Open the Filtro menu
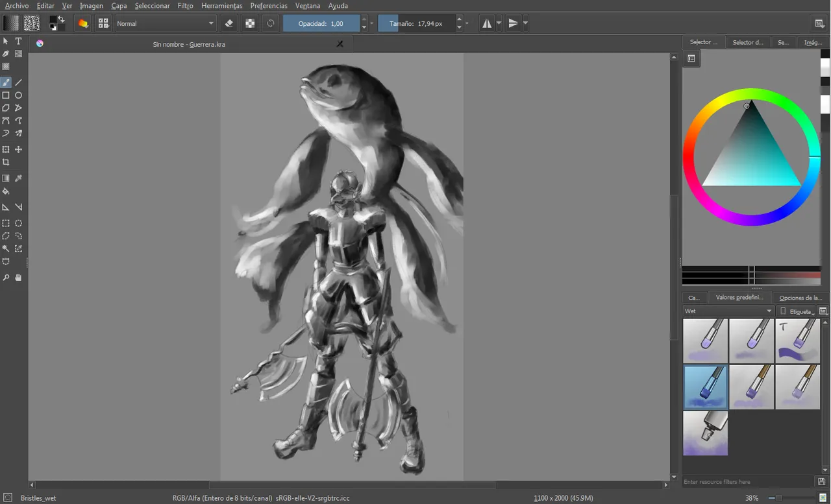Viewport: 831px width, 504px height. pos(185,6)
